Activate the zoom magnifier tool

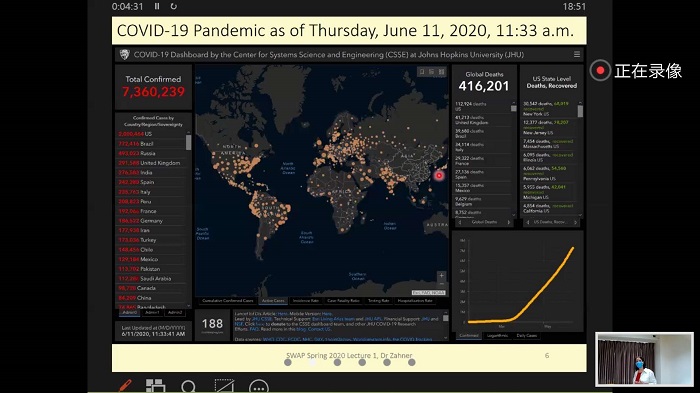coord(188,386)
